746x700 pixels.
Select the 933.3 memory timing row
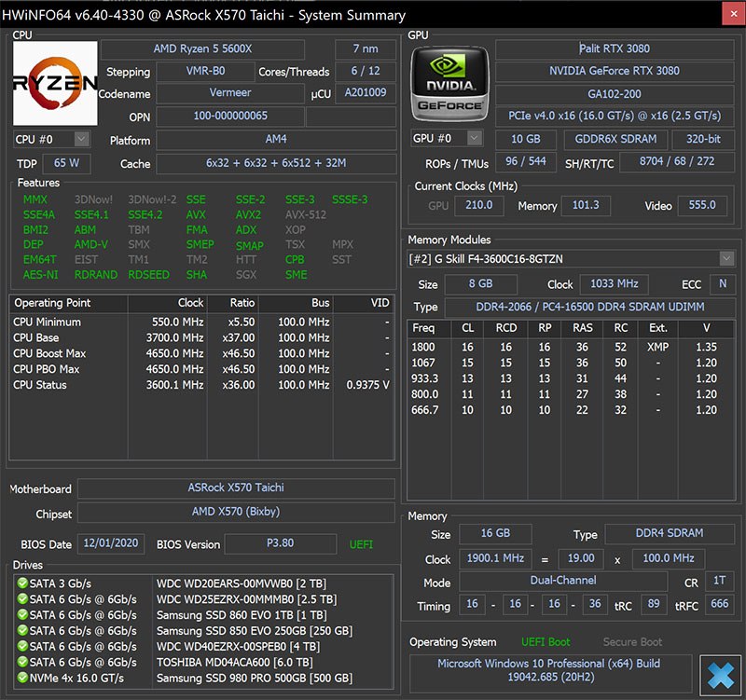[571, 378]
